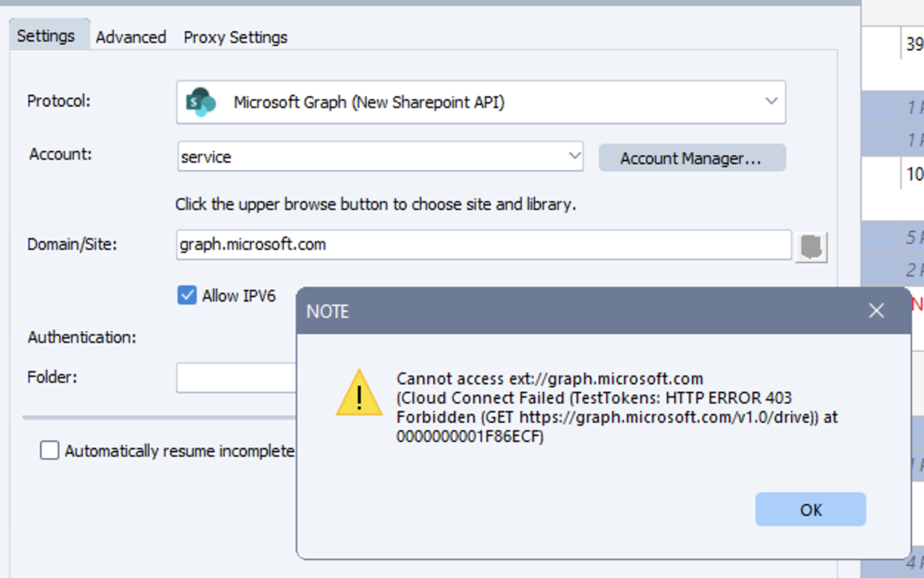Tick the Automatically resume incomplete checkbox
The image size is (924, 578).
click(x=50, y=450)
